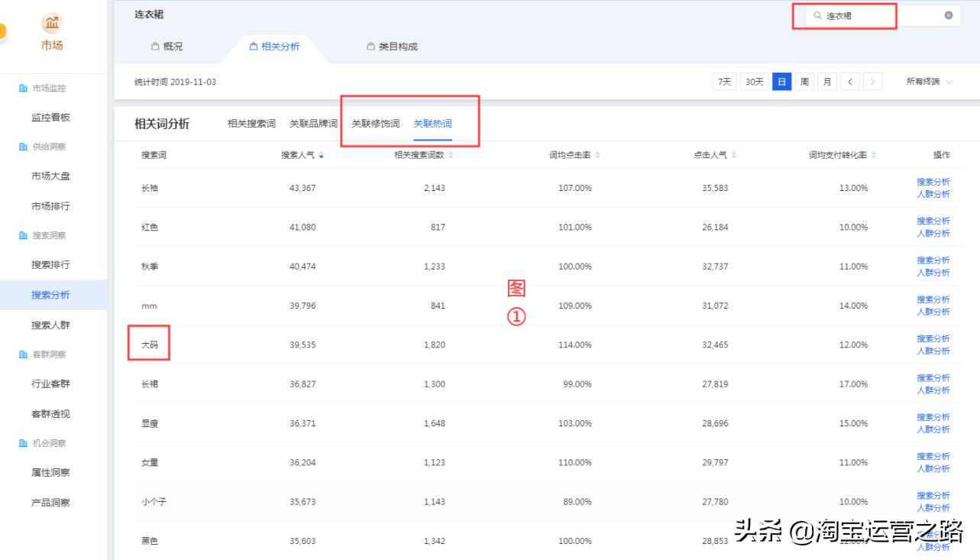Click the right chevron to view next date
This screenshot has height=560, width=980.
[x=871, y=81]
